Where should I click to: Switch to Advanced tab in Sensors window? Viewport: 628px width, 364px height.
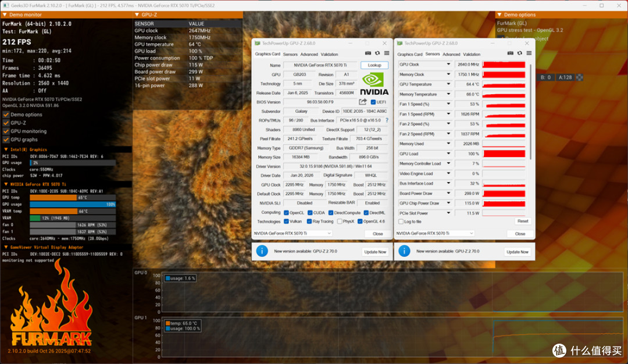(x=451, y=54)
